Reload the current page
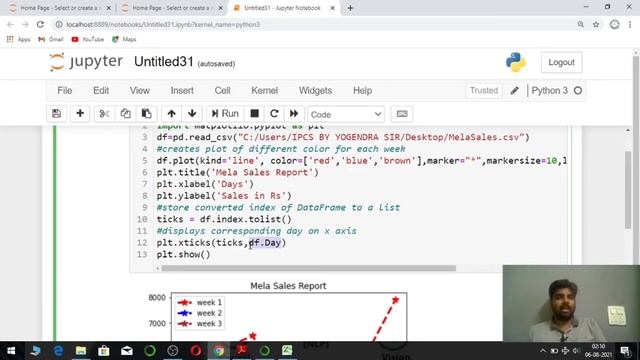Screen dimensions: 640x360 (40, 24)
